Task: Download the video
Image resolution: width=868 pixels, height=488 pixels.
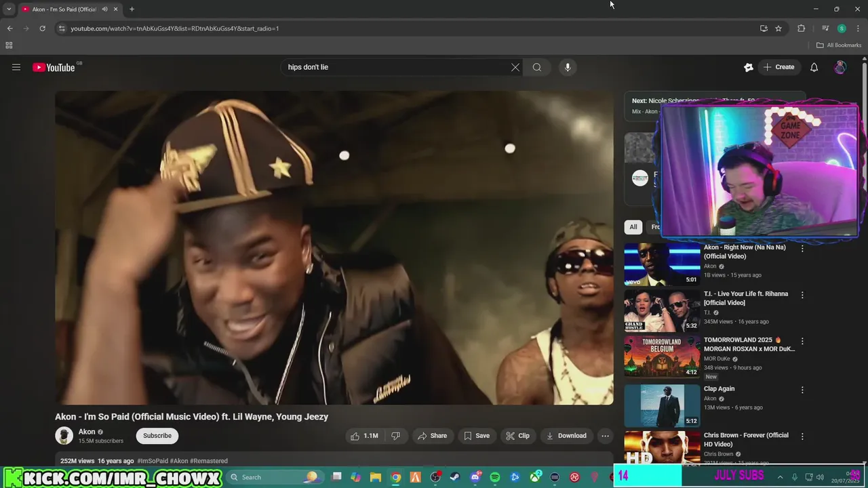Action: [566, 436]
